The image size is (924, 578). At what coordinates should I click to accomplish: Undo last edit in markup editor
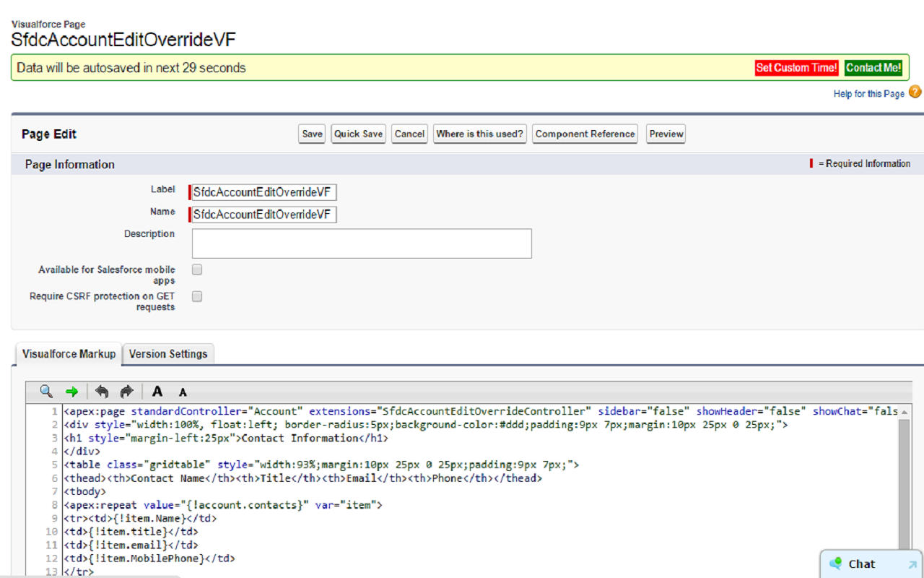[x=102, y=392]
